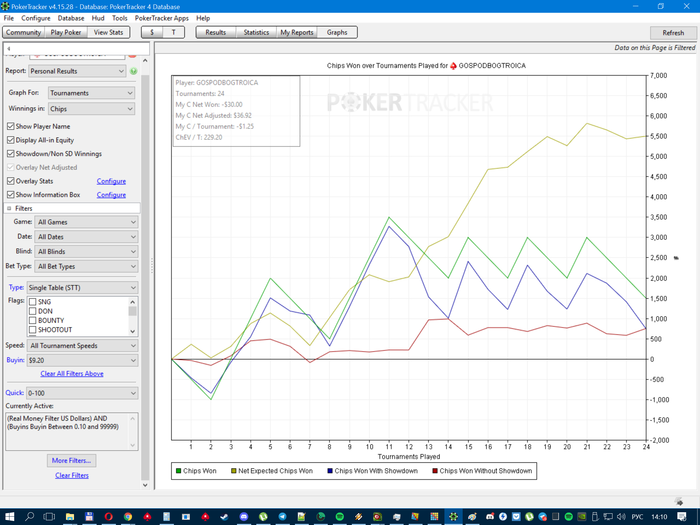This screenshot has height=525, width=700.
Task: Click the system tray volume icon
Action: point(621,517)
